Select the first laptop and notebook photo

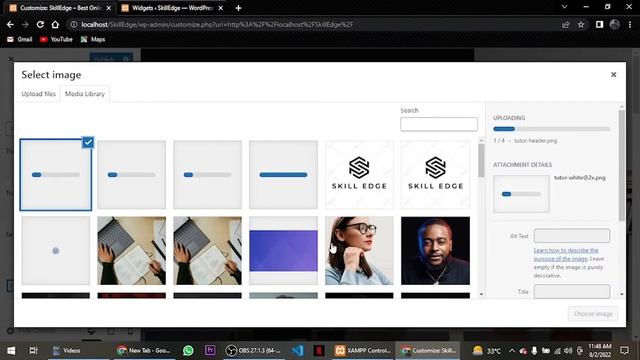pyautogui.click(x=131, y=251)
